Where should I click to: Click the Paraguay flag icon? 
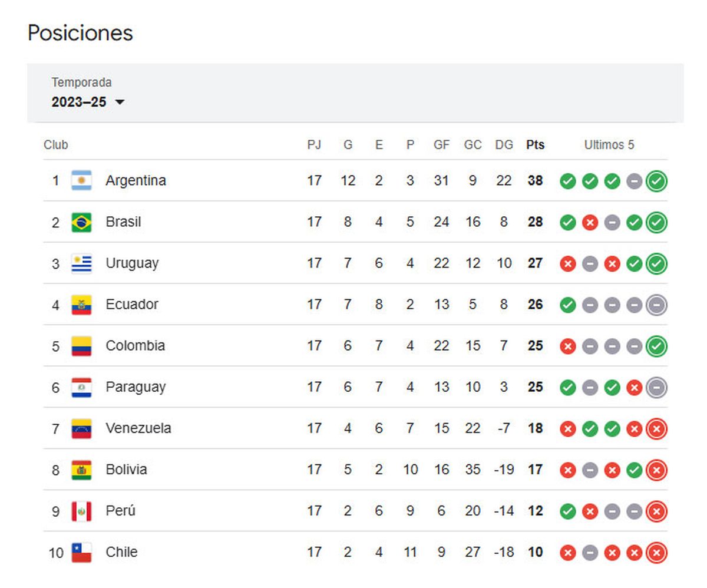pos(81,387)
